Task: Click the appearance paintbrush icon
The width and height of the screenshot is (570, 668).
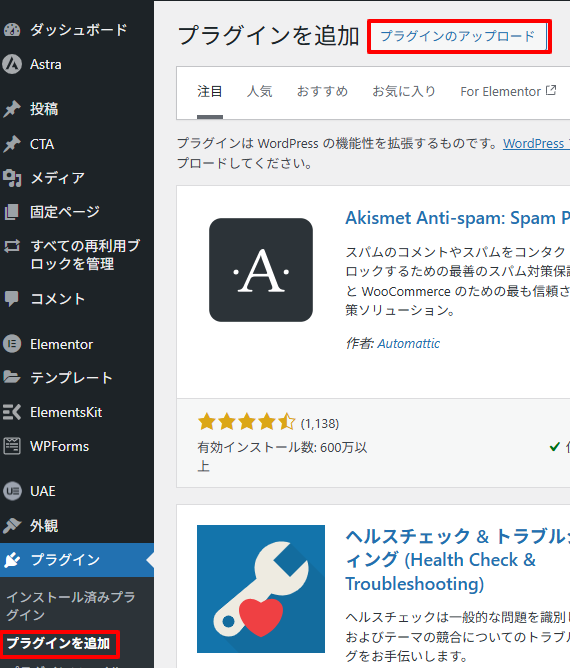Action: click(x=12, y=526)
